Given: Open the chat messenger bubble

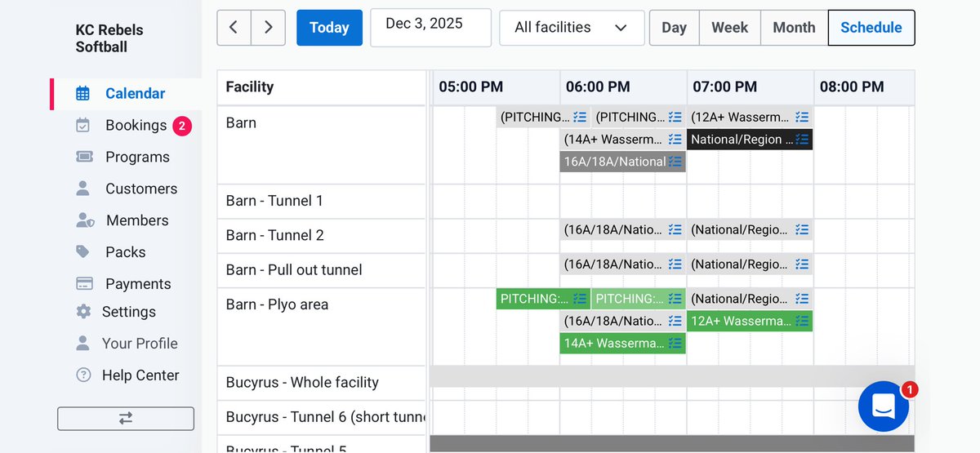Looking at the screenshot, I should pos(884,406).
